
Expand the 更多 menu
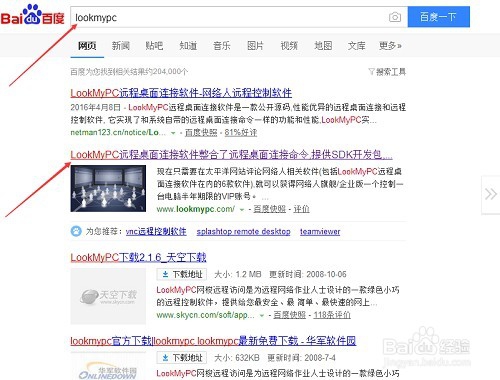[x=390, y=46]
